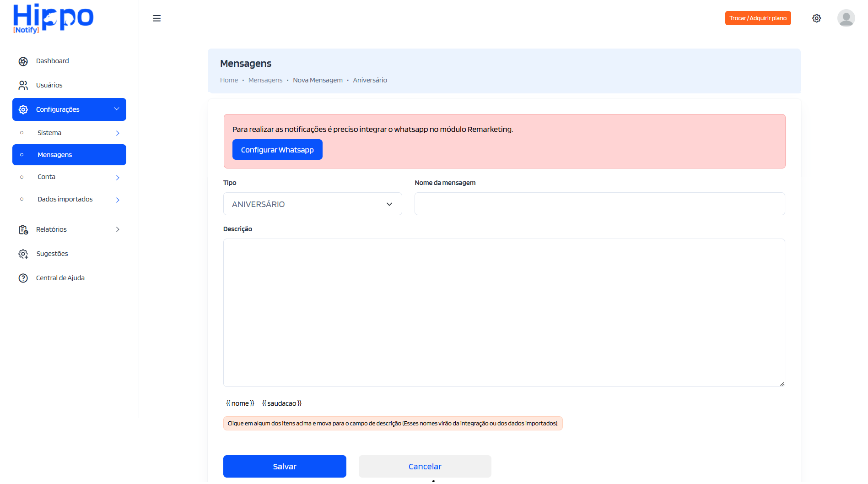Open the user profile avatar
Screen dimensions: 868x484
[x=846, y=18]
